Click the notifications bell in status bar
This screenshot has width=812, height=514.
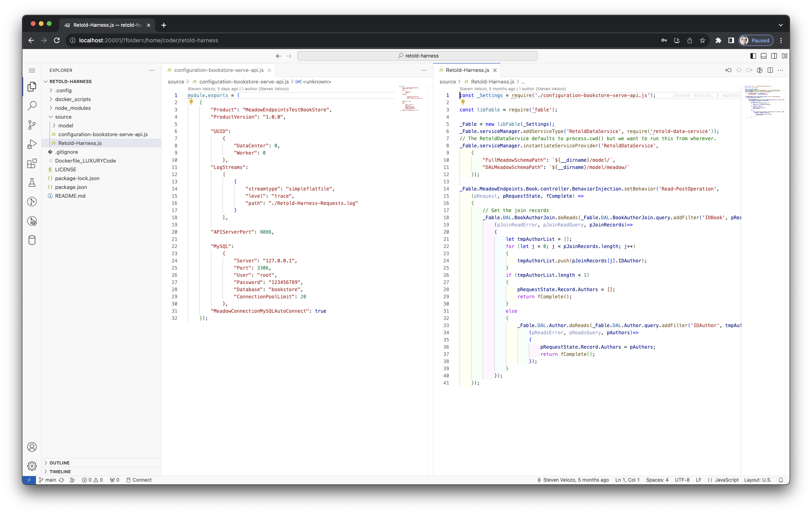pyautogui.click(x=780, y=480)
